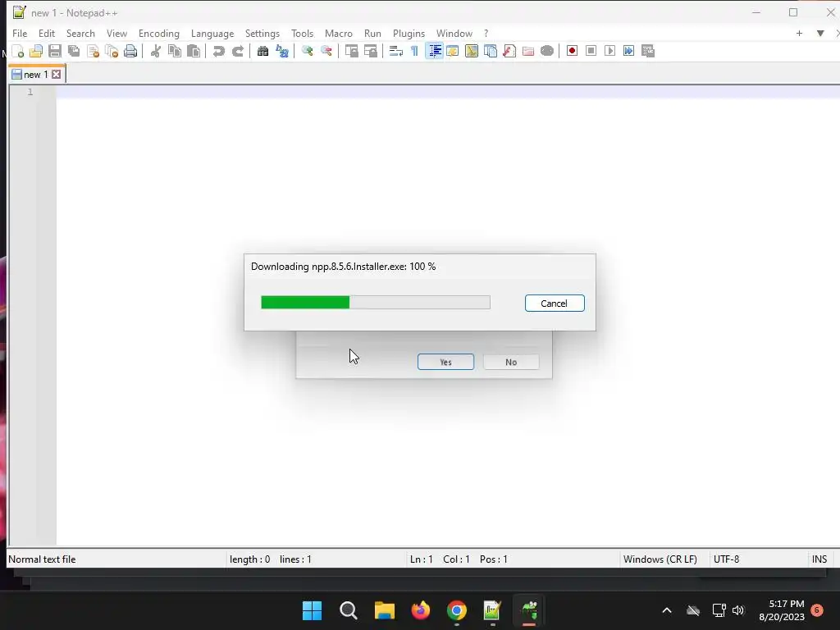Click the Close document toolbar icon
Screen dimensions: 840x630
tap(93, 52)
